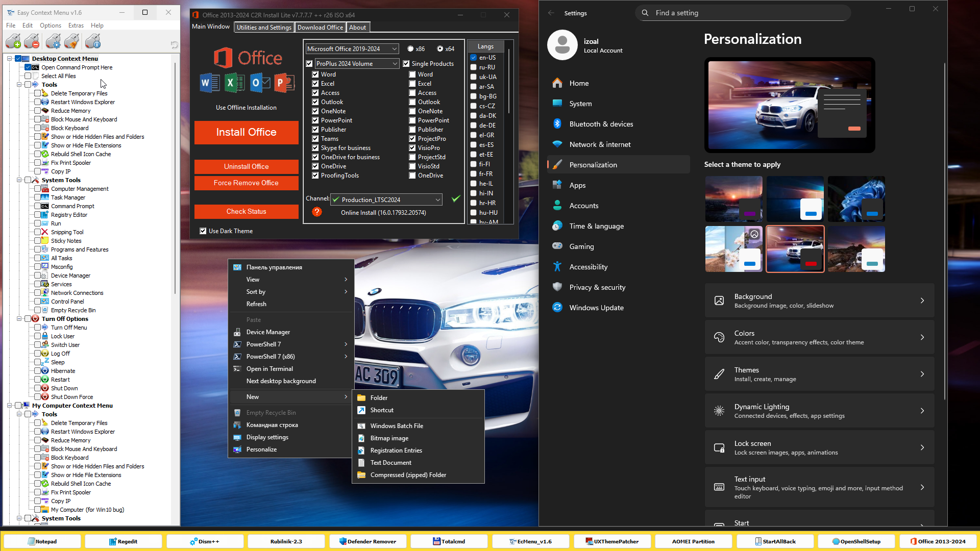980x551 pixels.
Task: Click the green plus mouse toolbar icon
Action: point(13,41)
